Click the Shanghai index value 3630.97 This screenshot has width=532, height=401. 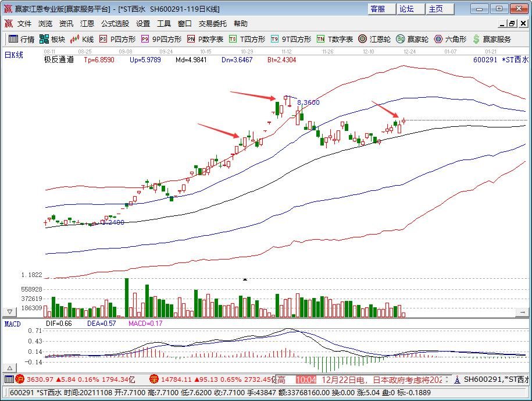tap(40, 379)
